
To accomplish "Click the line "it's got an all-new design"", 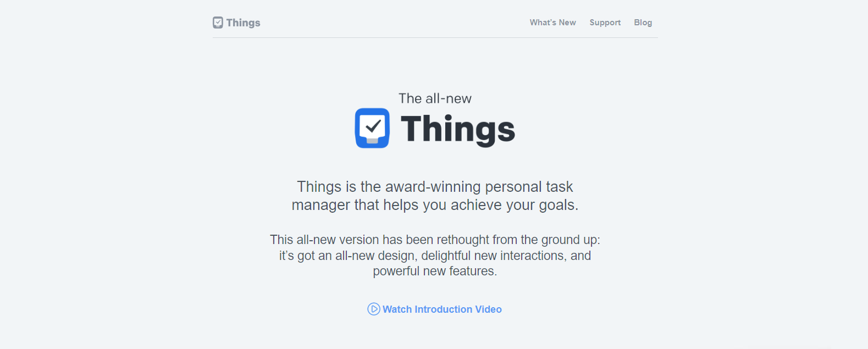I will (x=435, y=256).
